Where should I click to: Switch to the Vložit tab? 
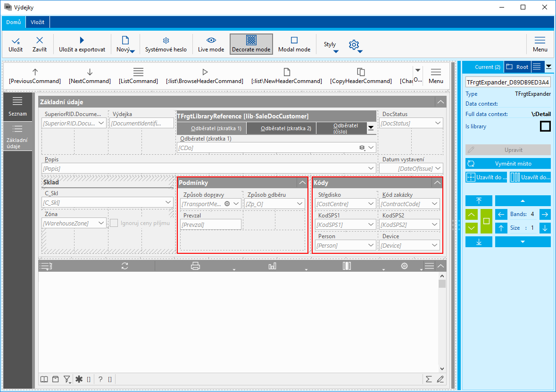pos(37,22)
